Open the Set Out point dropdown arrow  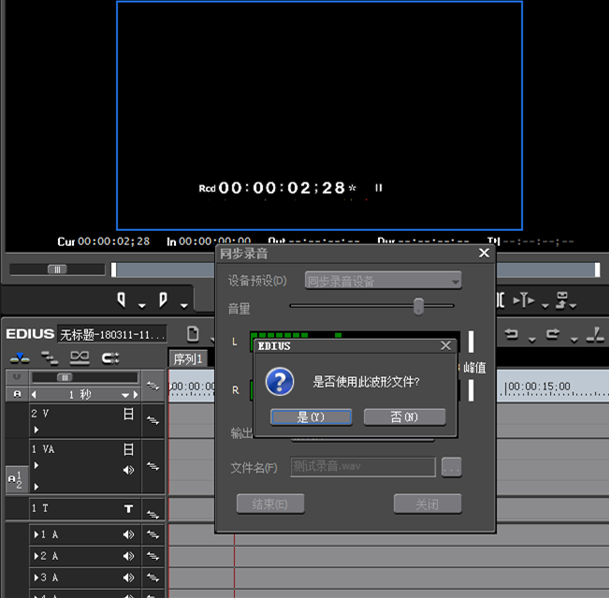point(184,306)
